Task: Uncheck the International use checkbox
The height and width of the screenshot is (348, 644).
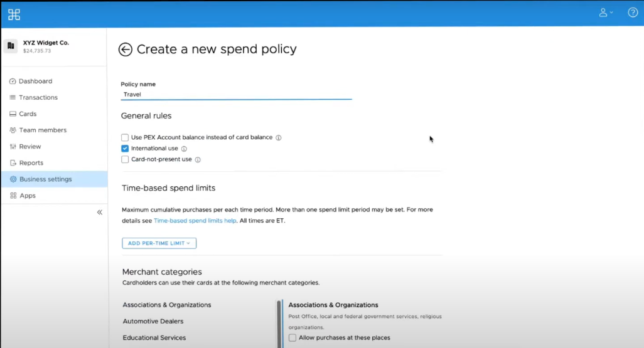Action: pyautogui.click(x=125, y=149)
